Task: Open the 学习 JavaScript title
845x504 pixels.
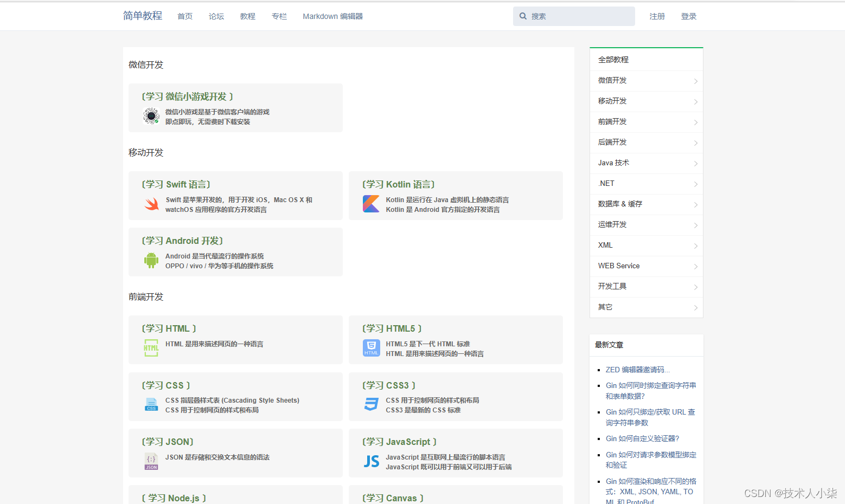Action: [x=400, y=442]
